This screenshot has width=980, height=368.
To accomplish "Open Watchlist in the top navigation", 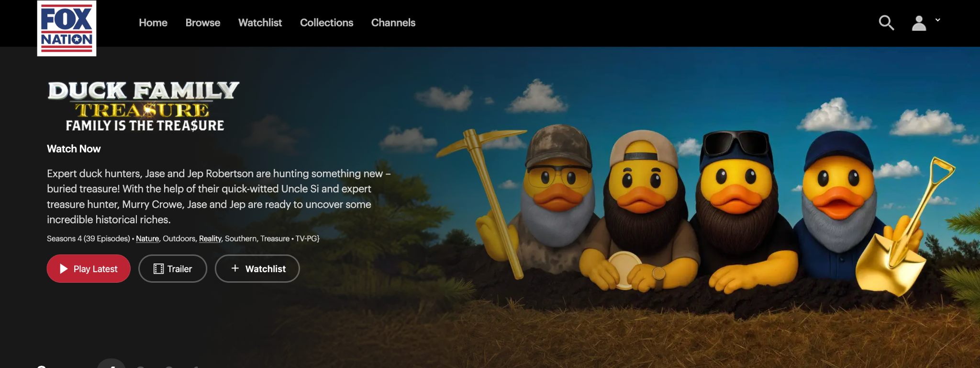I will (260, 23).
